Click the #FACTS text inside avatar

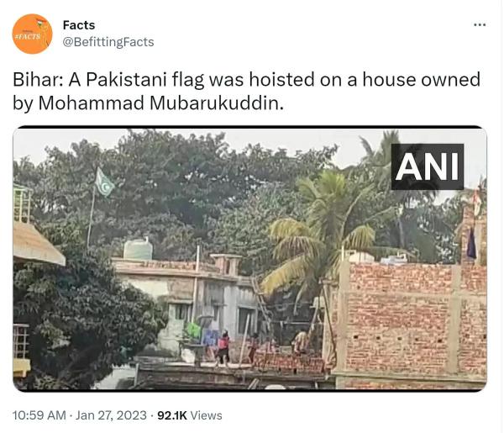coord(27,36)
